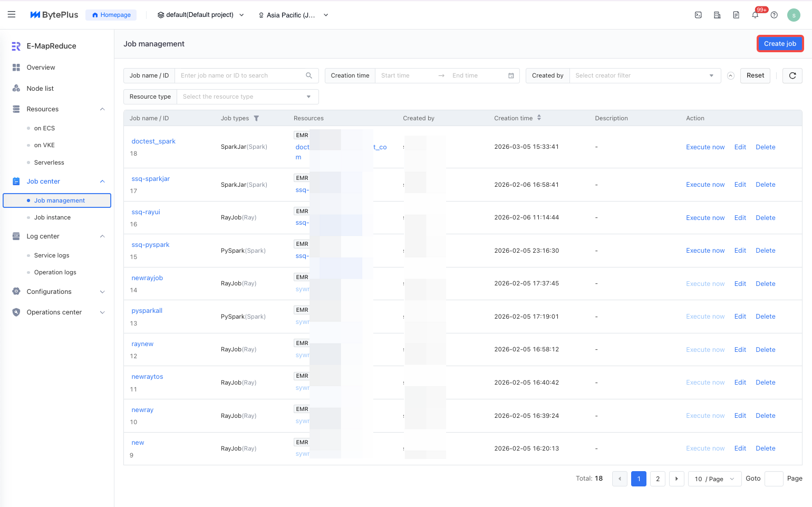Sort by Creation time column arrows
The height and width of the screenshot is (507, 812).
click(539, 118)
